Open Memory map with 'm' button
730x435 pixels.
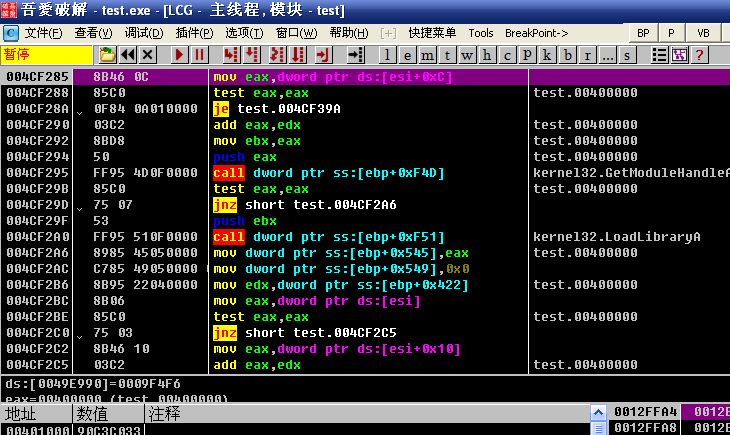(x=427, y=55)
